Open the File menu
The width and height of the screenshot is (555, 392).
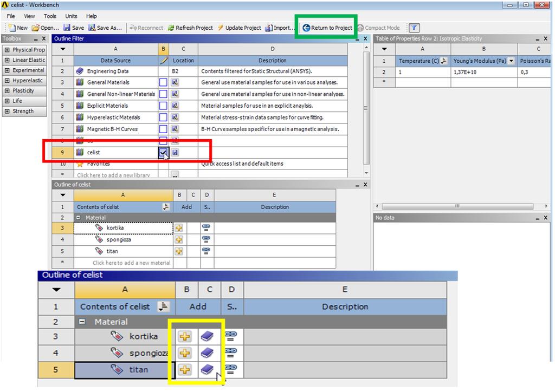[11, 16]
